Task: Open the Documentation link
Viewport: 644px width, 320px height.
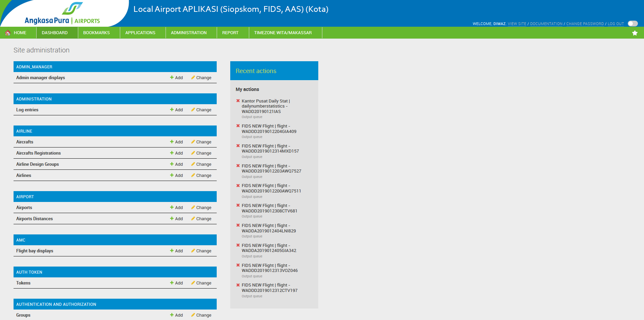Action: (x=546, y=24)
